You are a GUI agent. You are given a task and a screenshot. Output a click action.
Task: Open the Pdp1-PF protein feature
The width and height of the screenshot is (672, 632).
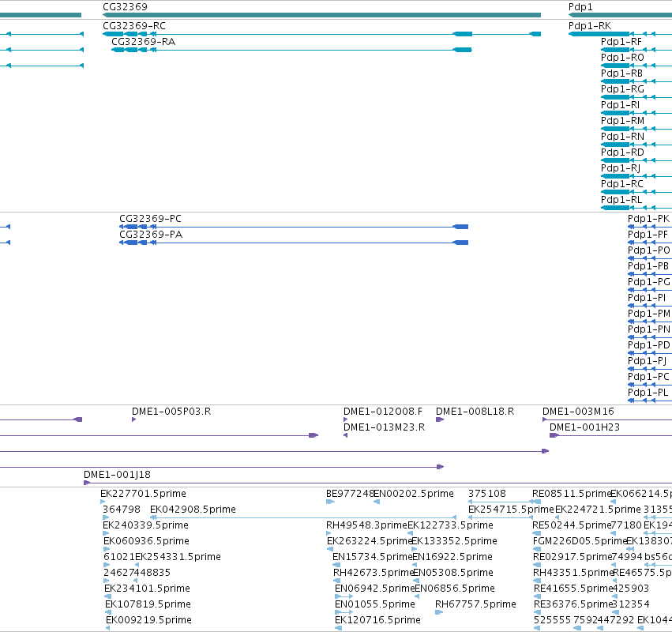click(648, 235)
